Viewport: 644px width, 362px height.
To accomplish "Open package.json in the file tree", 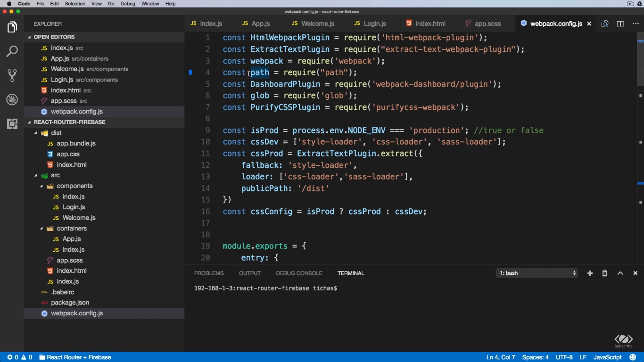I will point(70,303).
